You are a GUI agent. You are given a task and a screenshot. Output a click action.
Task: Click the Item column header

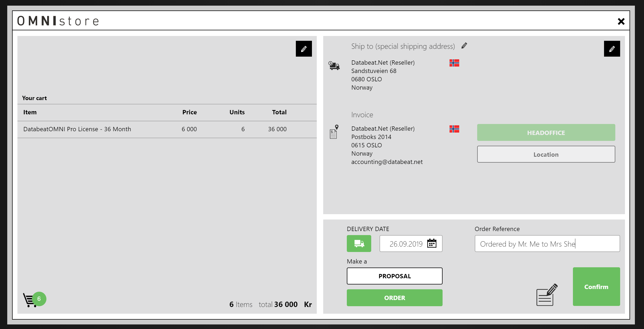pos(30,112)
